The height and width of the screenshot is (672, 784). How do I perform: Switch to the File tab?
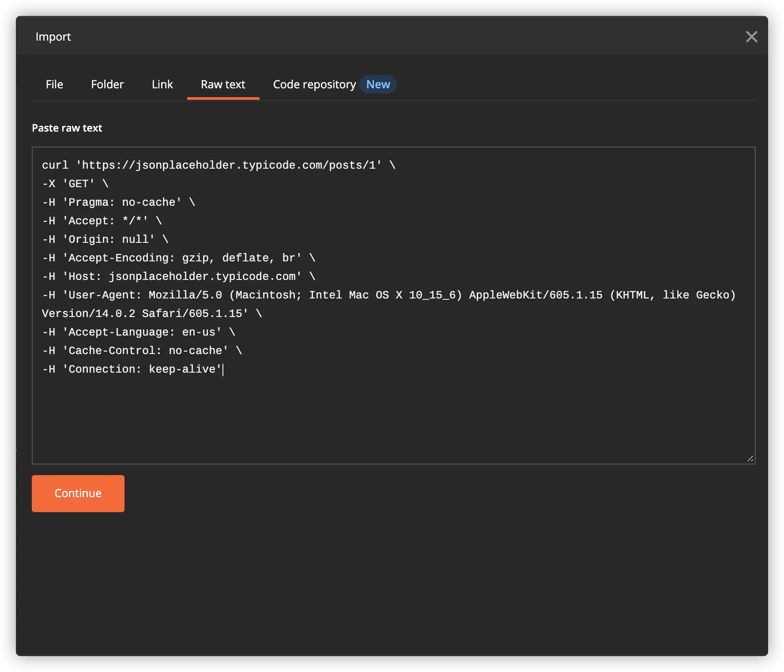[54, 84]
